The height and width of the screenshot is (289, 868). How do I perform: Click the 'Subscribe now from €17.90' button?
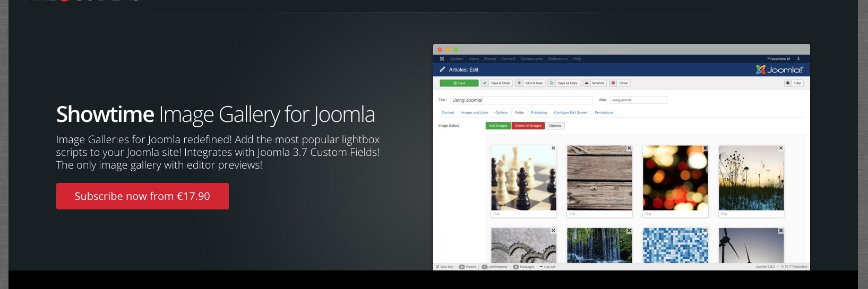coord(142,196)
